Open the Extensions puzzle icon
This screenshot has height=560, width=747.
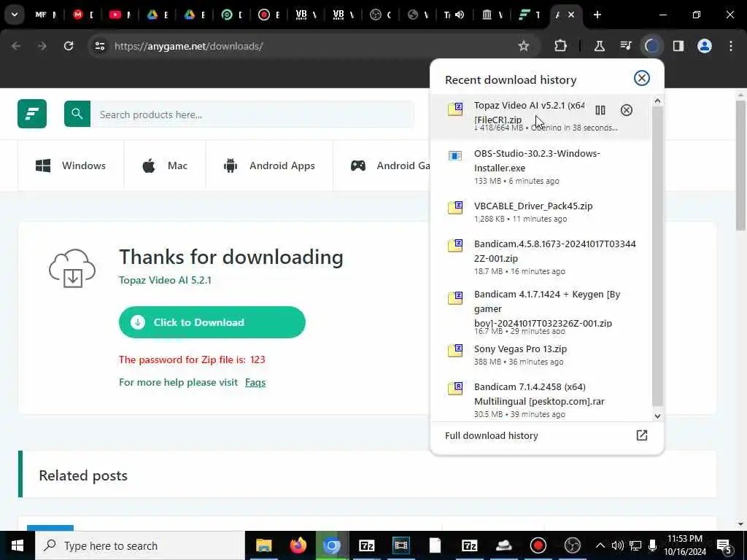coord(561,46)
